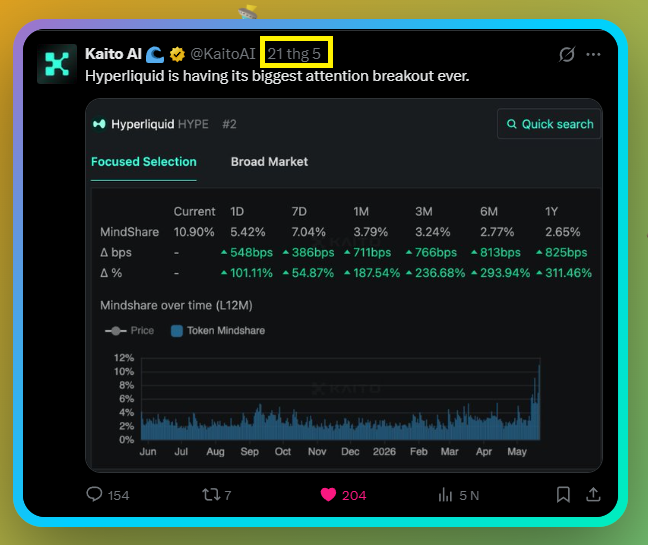Image resolution: width=648 pixels, height=545 pixels.
Task: Click the 7.04% 7D mindshare value
Action: pos(308,232)
